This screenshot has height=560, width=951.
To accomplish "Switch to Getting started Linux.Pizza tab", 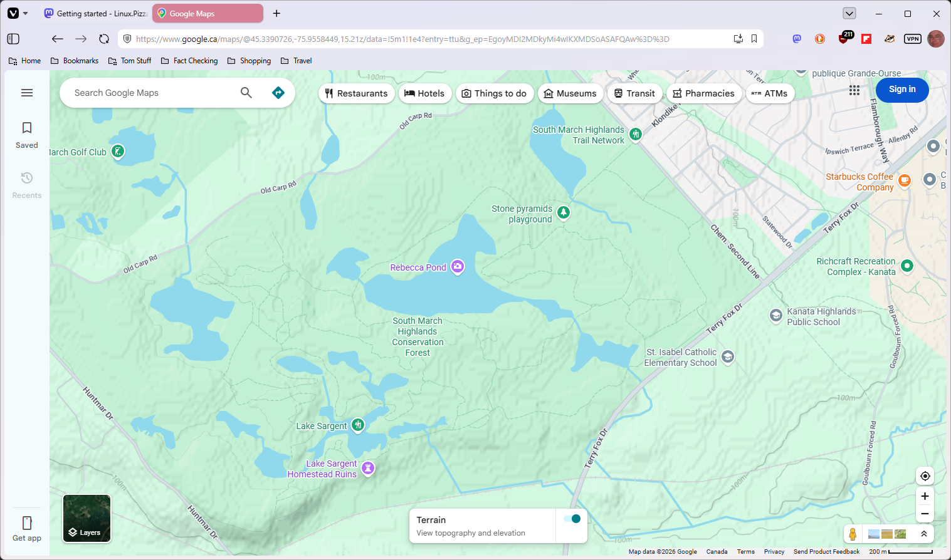I will pyautogui.click(x=95, y=13).
